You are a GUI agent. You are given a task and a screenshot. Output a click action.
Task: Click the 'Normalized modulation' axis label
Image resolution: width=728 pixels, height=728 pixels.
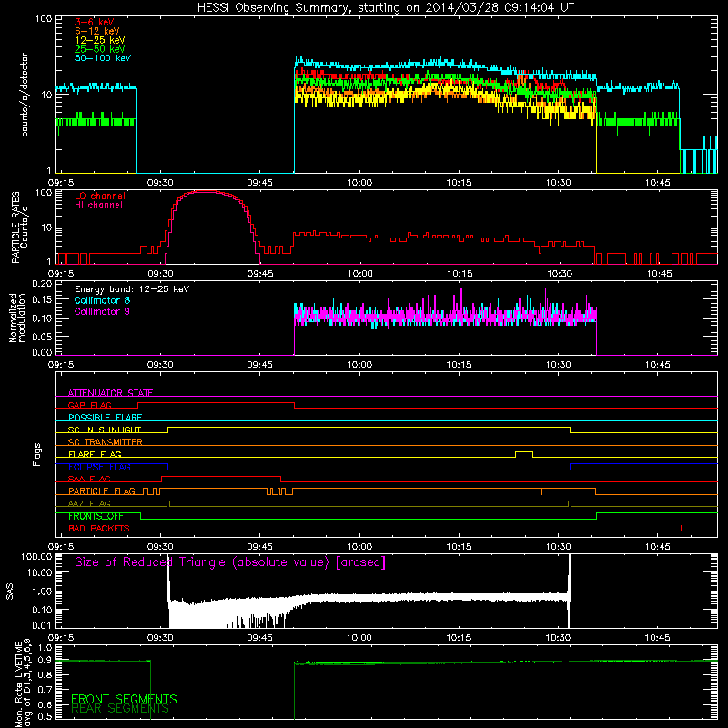(17, 318)
